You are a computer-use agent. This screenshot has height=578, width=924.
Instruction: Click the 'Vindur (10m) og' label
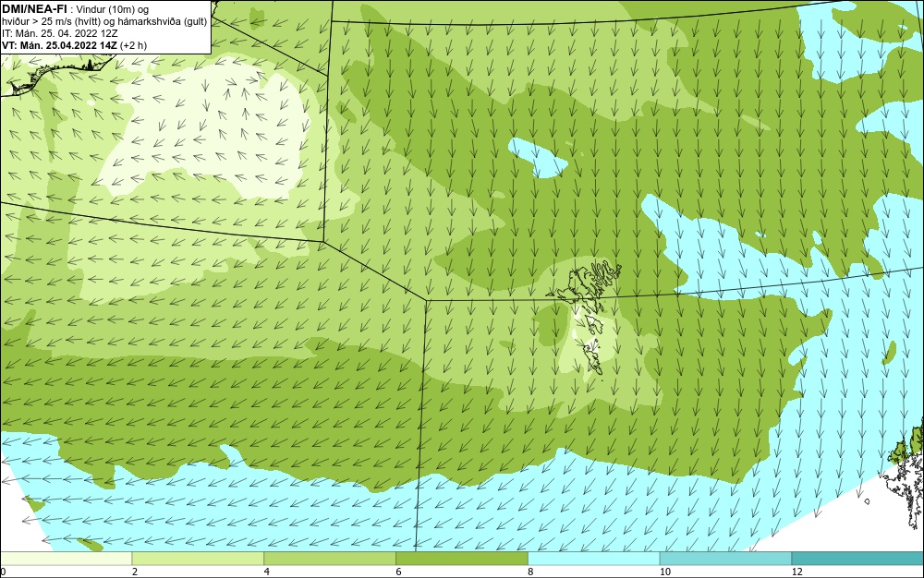coord(113,9)
